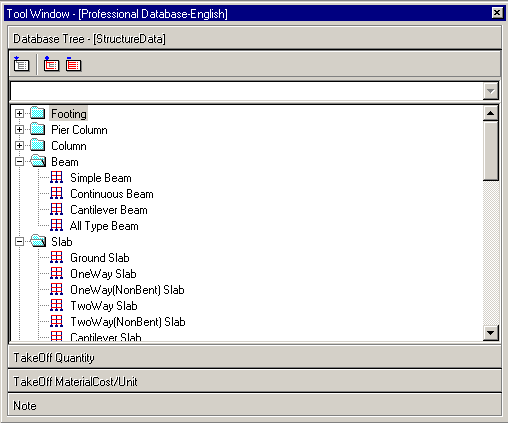The image size is (508, 423).
Task: Select OneWay(NonBent) Slab in the tree
Action: click(x=127, y=290)
